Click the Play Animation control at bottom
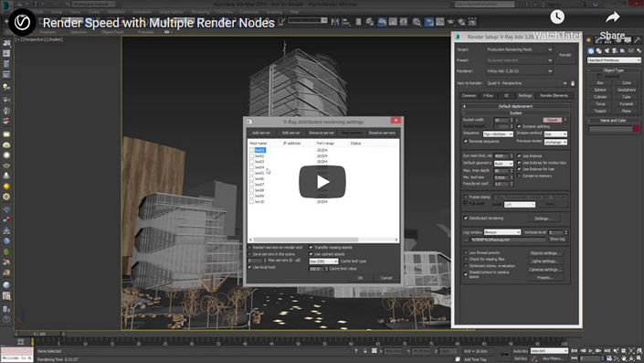The image size is (644, 363). click(591, 351)
